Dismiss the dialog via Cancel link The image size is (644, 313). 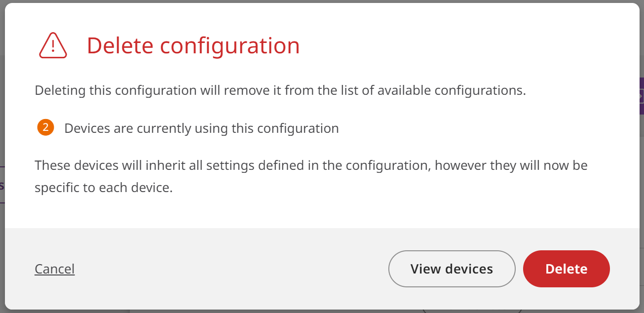54,269
